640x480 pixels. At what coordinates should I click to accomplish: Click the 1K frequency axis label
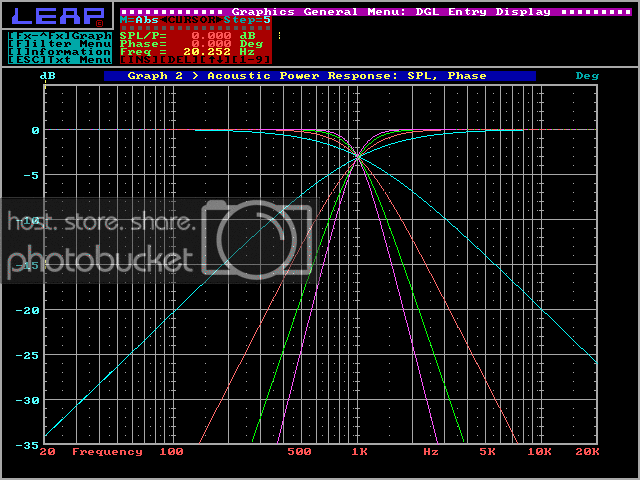[x=360, y=452]
